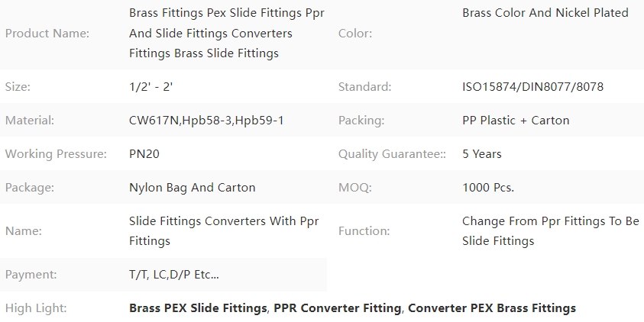
Task: Select Converter PEX Brass Fittings highlight link
Action: click(492, 308)
